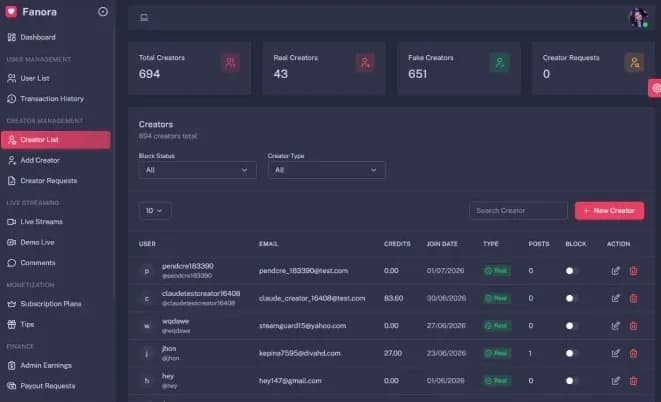
Task: Delete creator jhon
Action: pyautogui.click(x=633, y=353)
